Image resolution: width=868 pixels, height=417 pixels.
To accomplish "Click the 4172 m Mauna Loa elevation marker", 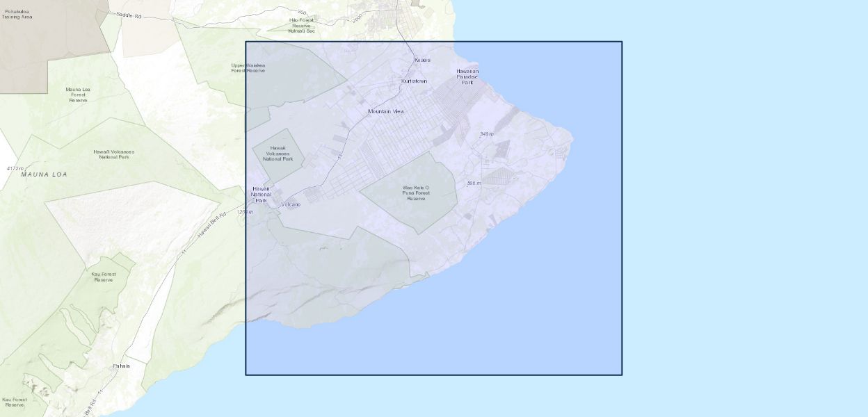I will click(x=15, y=168).
